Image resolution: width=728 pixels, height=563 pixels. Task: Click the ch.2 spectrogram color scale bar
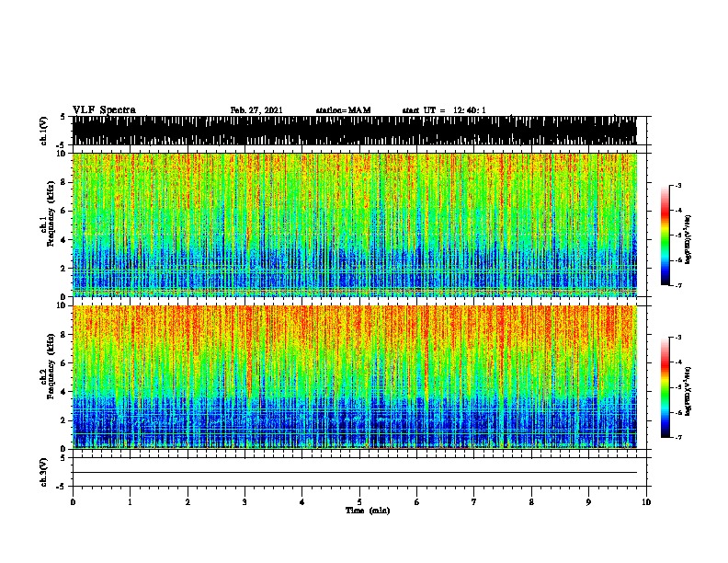[x=665, y=387]
